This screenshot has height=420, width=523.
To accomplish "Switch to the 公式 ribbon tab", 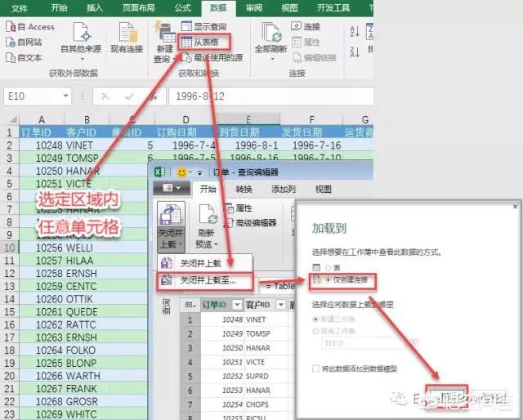I will pyautogui.click(x=182, y=7).
